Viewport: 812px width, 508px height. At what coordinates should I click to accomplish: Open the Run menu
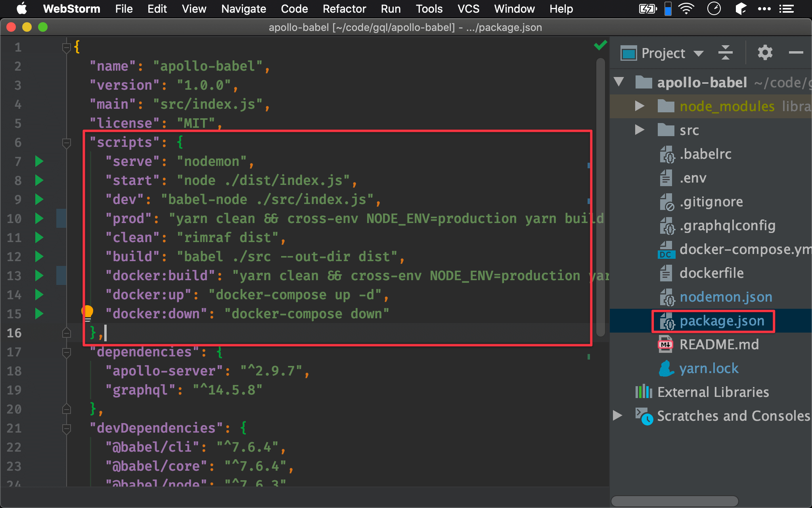(391, 9)
